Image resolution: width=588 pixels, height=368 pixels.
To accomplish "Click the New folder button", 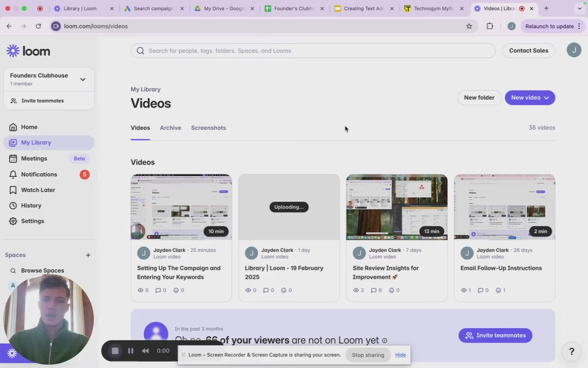I will (x=479, y=98).
